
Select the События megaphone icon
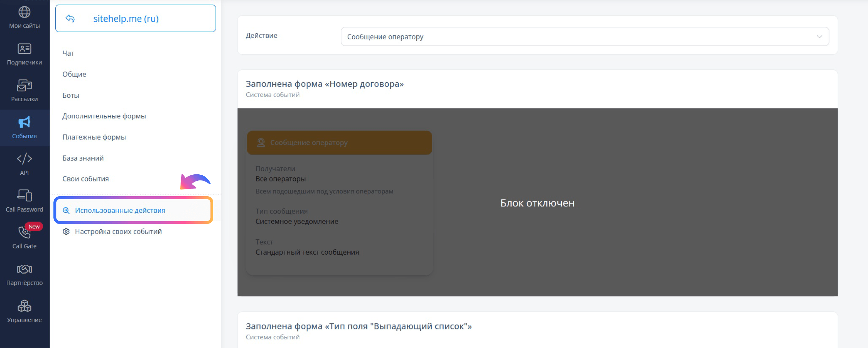point(24,122)
